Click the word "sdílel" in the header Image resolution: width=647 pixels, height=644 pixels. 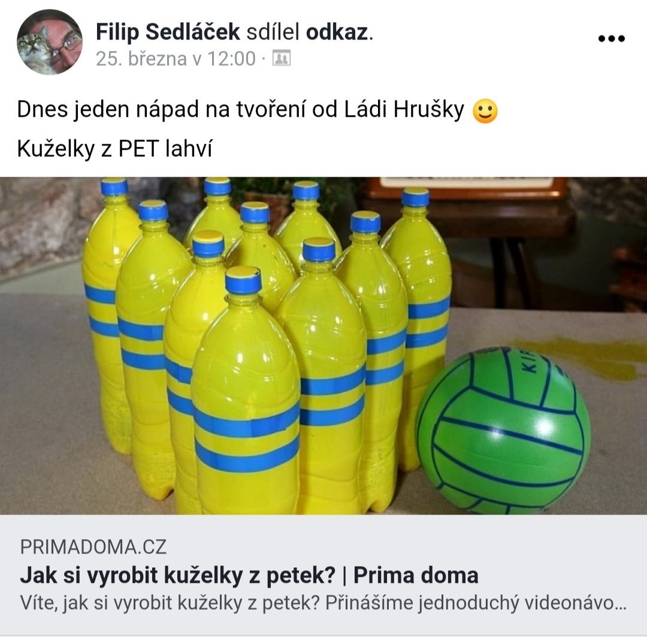tap(273, 32)
